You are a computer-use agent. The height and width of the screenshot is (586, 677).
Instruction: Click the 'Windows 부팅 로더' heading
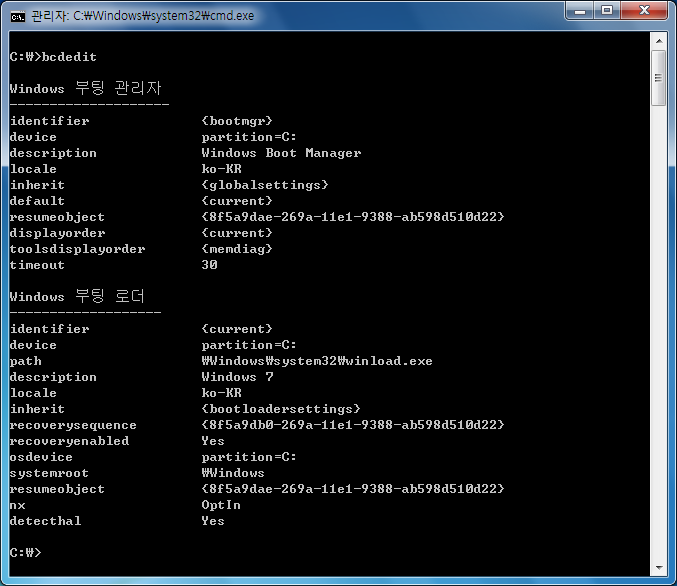[x=77, y=296]
